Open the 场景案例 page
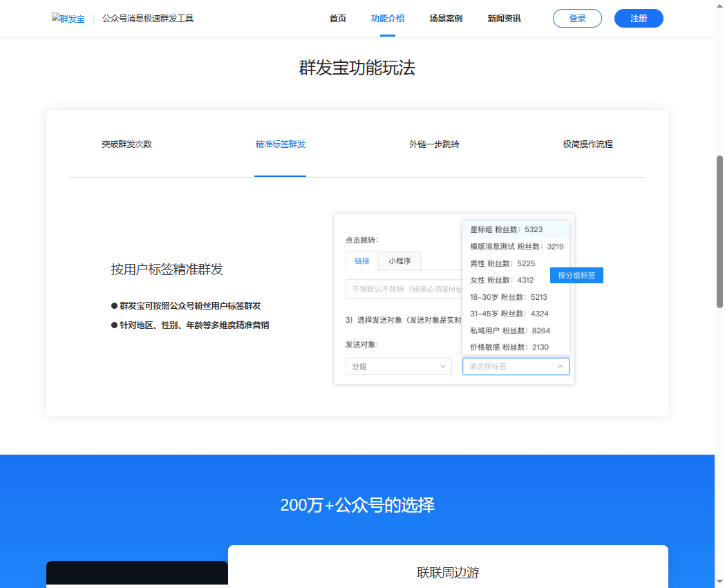The image size is (725, 588). [x=446, y=19]
